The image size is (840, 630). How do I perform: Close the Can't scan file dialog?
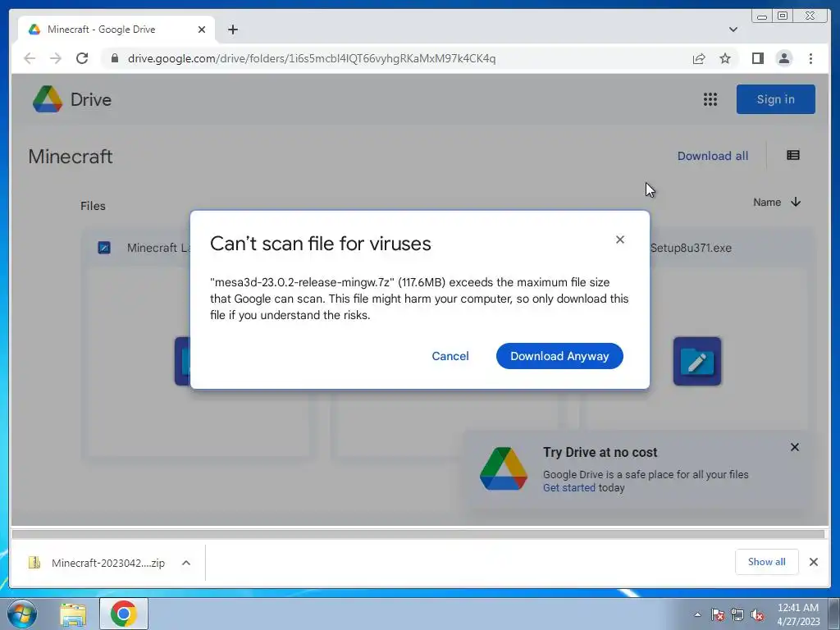620,240
